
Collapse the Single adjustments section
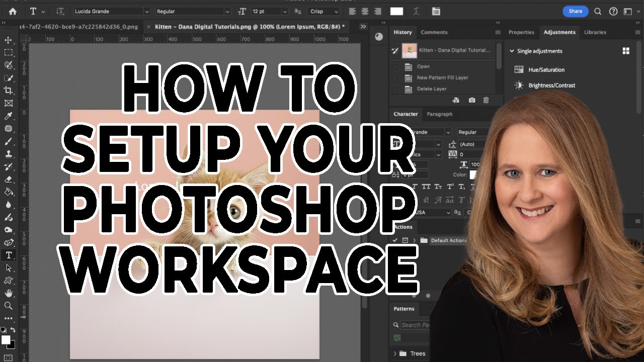pyautogui.click(x=512, y=51)
